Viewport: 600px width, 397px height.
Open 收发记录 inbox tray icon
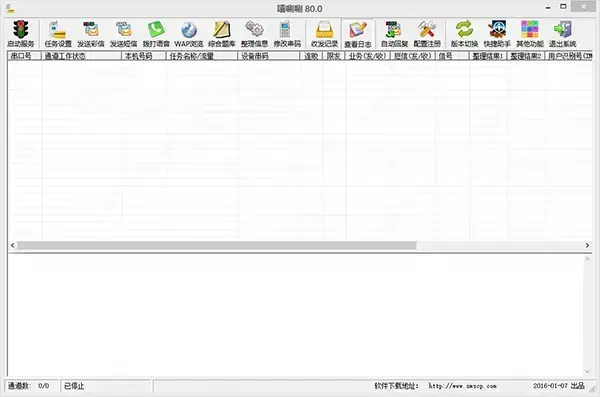point(324,34)
